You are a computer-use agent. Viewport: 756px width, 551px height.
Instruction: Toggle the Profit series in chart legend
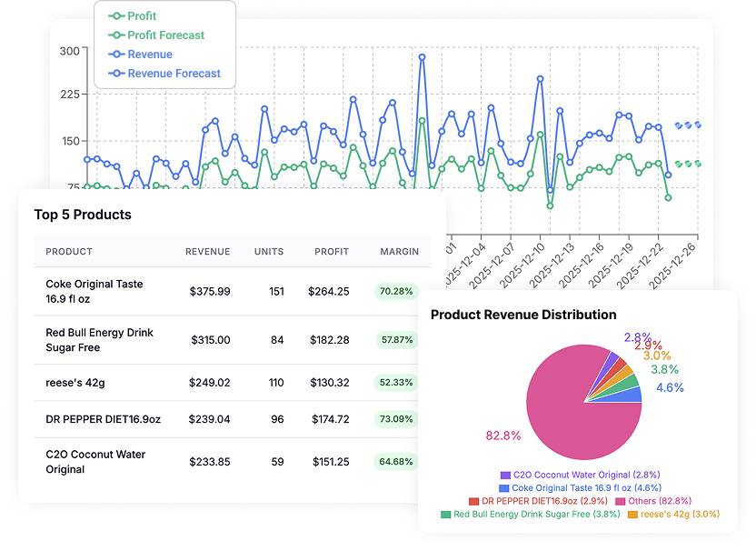(x=141, y=16)
